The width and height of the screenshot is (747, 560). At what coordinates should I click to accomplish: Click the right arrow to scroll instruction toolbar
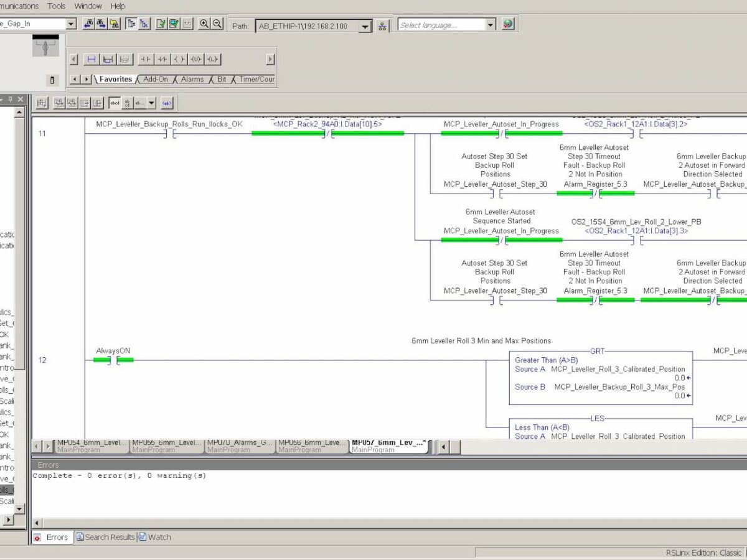(x=270, y=59)
